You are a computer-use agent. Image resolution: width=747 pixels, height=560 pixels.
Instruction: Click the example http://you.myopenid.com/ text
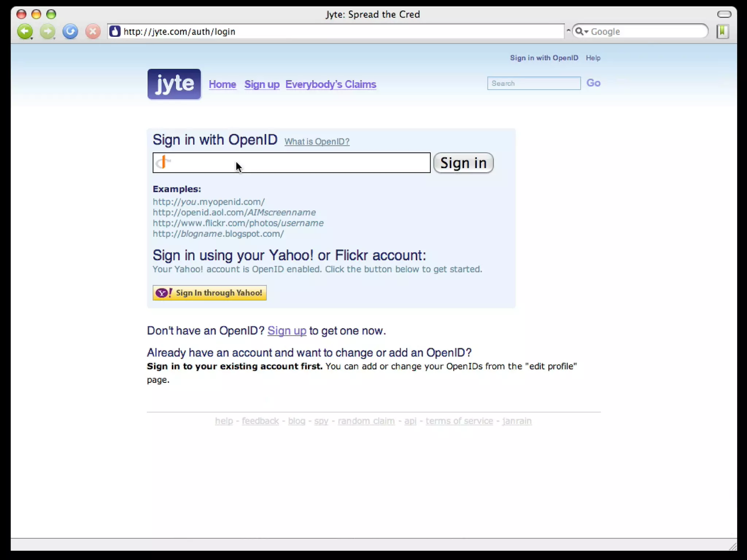point(209,202)
